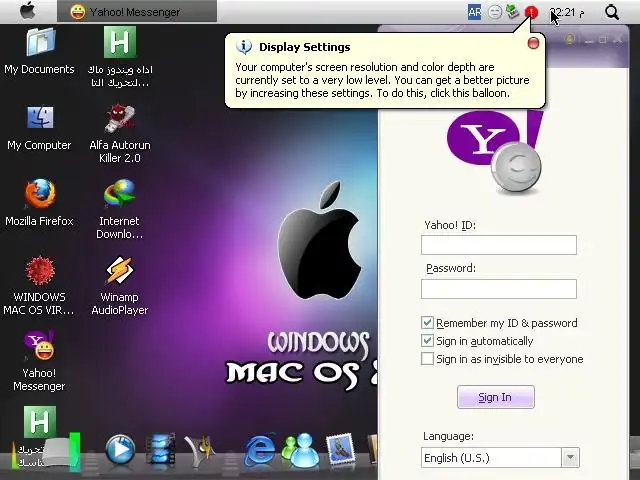Screen dimensions: 640x480
Task: Click the Password field
Action: pyautogui.click(x=499, y=289)
